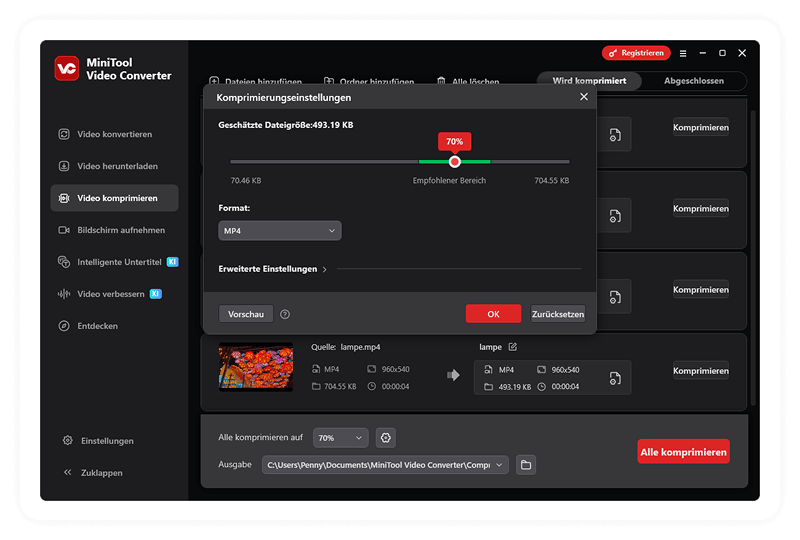Click Ordner hinzufügen in the toolbar
Image resolution: width=800 pixels, height=540 pixels.
pyautogui.click(x=369, y=81)
